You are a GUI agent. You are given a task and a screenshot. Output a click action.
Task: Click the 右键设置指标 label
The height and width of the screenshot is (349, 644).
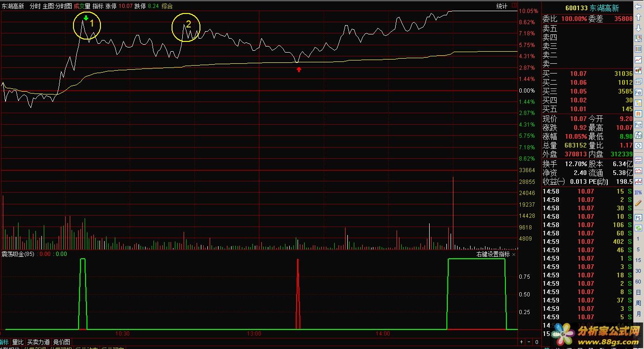click(x=493, y=254)
